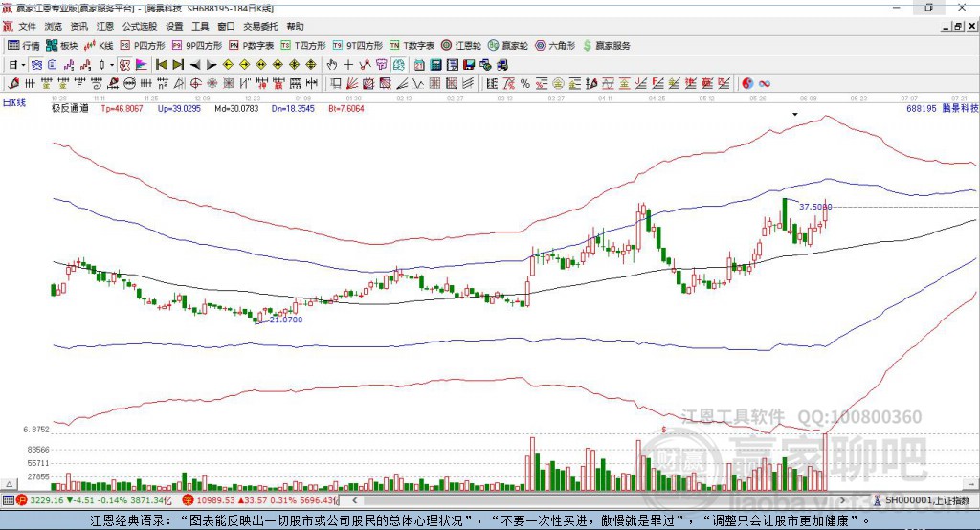Open the 行情 quotes view
Screen dimensions: 980x530
coord(24,46)
